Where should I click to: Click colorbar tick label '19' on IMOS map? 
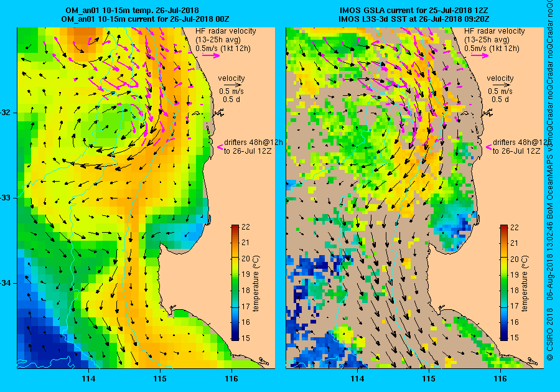pos(515,274)
